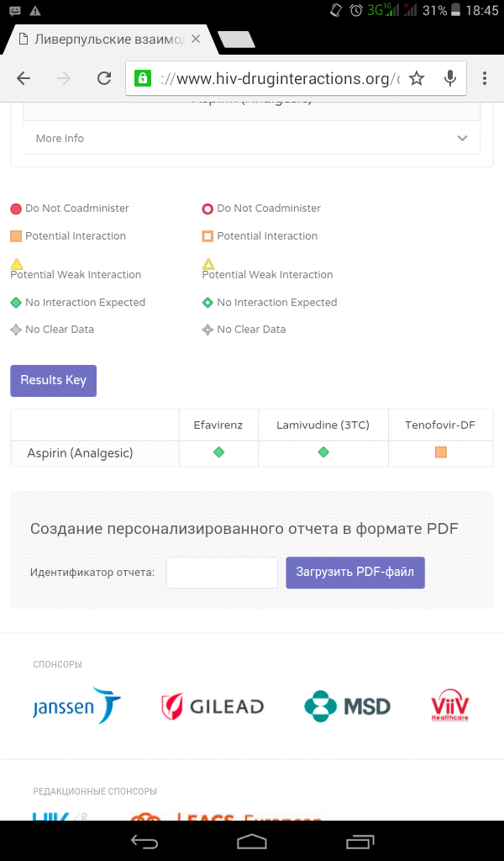This screenshot has height=861, width=504.
Task: Open the Gilead sponsor logo
Action: (x=213, y=706)
